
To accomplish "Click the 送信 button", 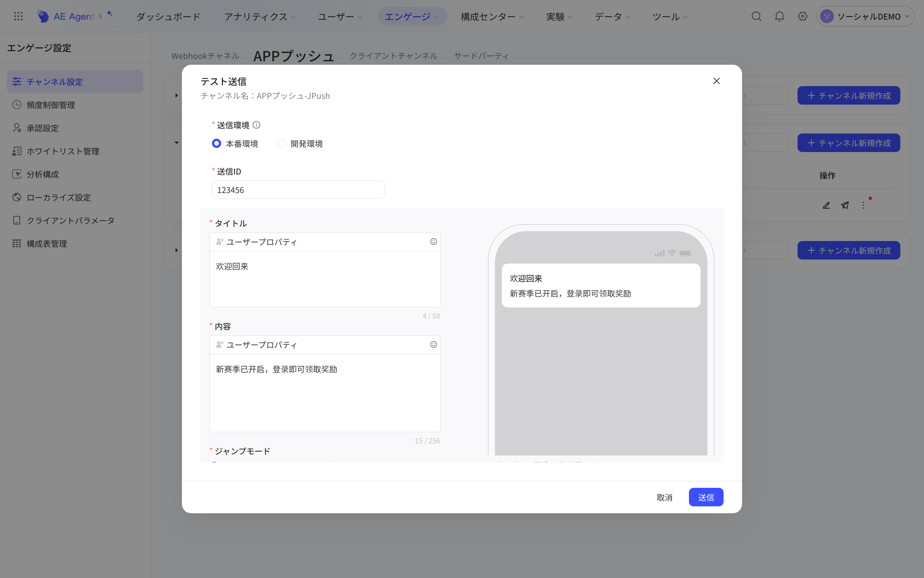I will [x=706, y=497].
